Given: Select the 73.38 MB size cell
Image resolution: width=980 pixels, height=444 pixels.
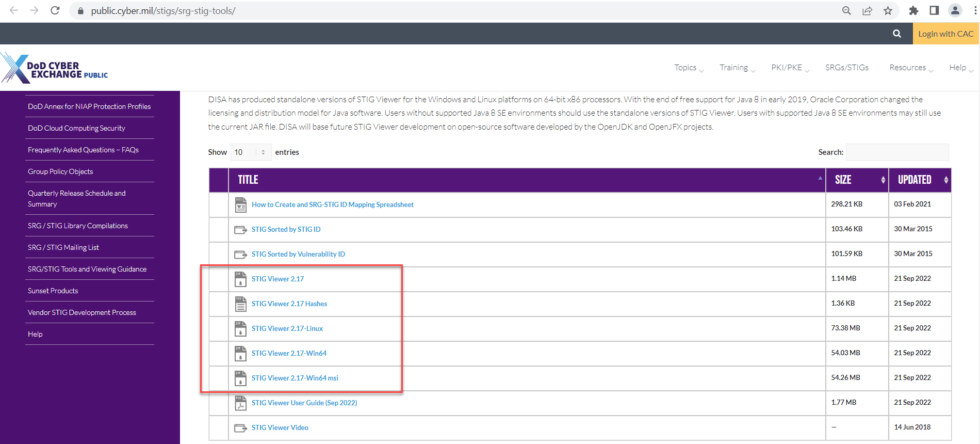Looking at the screenshot, I should 857,328.
